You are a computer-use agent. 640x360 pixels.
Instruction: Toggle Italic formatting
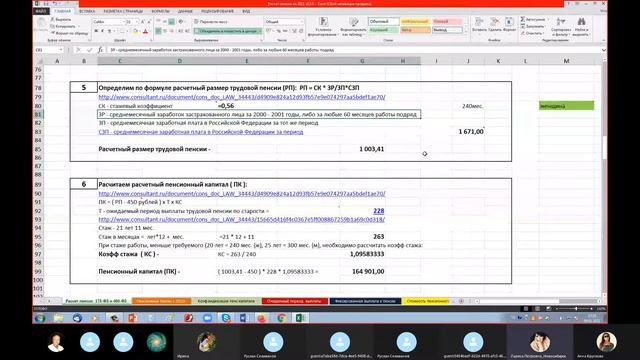(102, 31)
